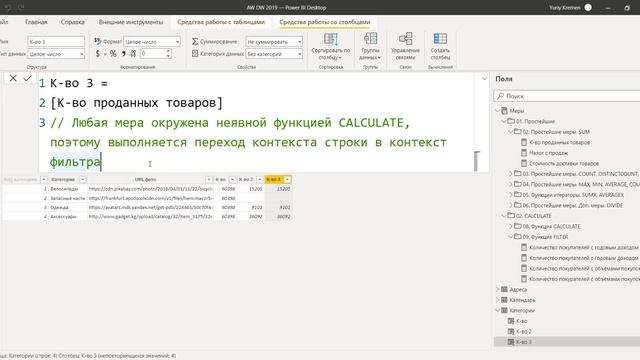Collapse folder 02. Простейшие меры. SUM

click(511, 132)
